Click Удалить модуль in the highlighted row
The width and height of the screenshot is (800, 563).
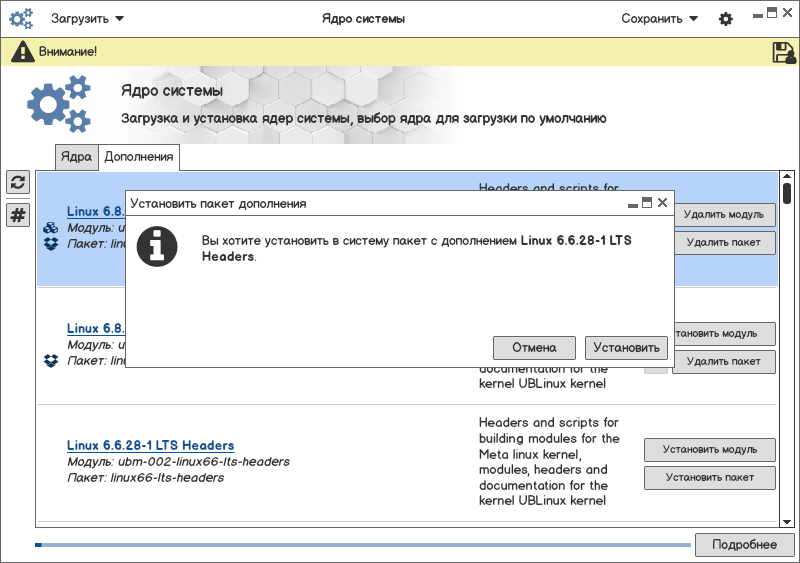pos(724,215)
